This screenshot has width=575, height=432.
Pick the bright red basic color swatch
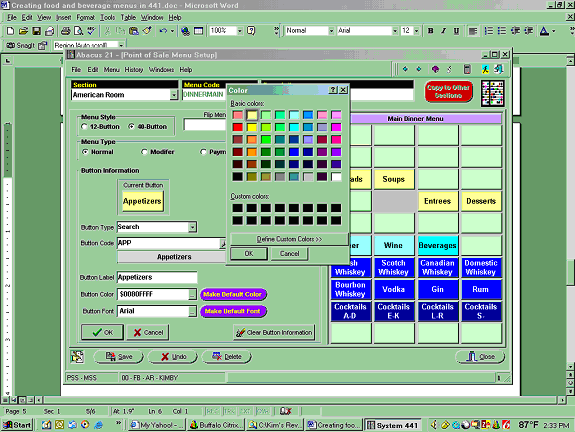(x=237, y=127)
